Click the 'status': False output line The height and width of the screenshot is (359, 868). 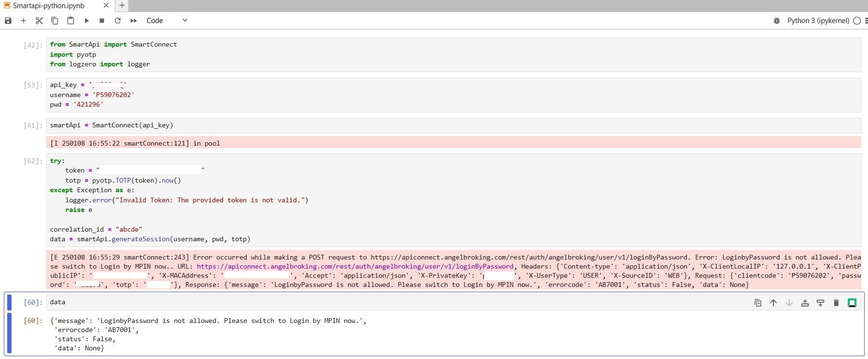[85, 339]
